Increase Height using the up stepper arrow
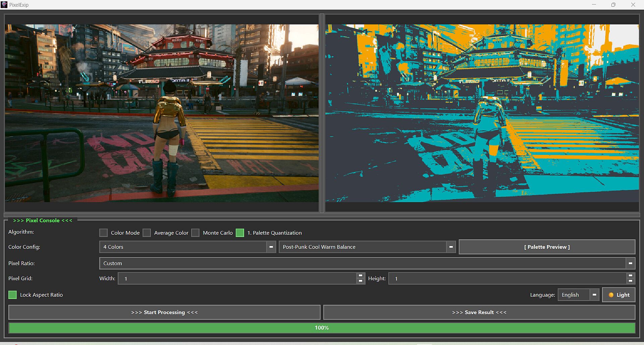This screenshot has height=345, width=644. tap(630, 276)
